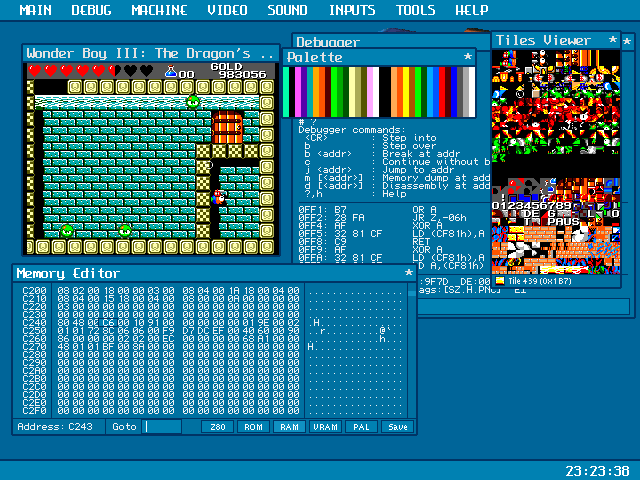Open the MAIN menu
The image size is (640, 480).
(36, 10)
